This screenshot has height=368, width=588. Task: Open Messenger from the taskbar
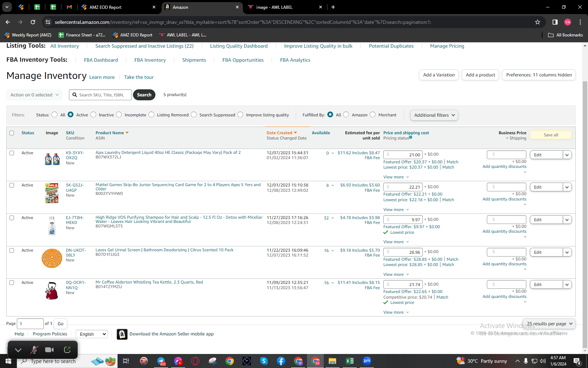point(178,361)
